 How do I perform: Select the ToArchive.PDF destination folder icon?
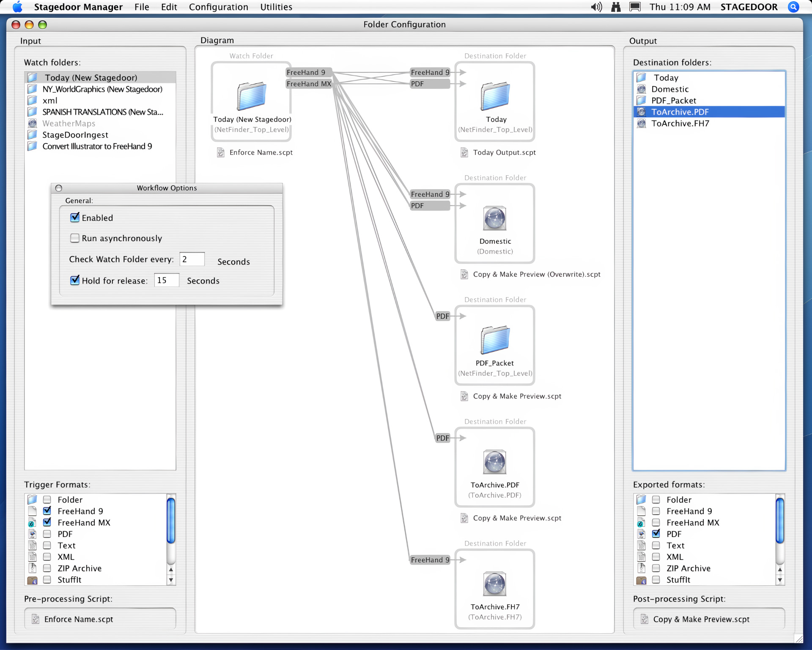click(495, 461)
